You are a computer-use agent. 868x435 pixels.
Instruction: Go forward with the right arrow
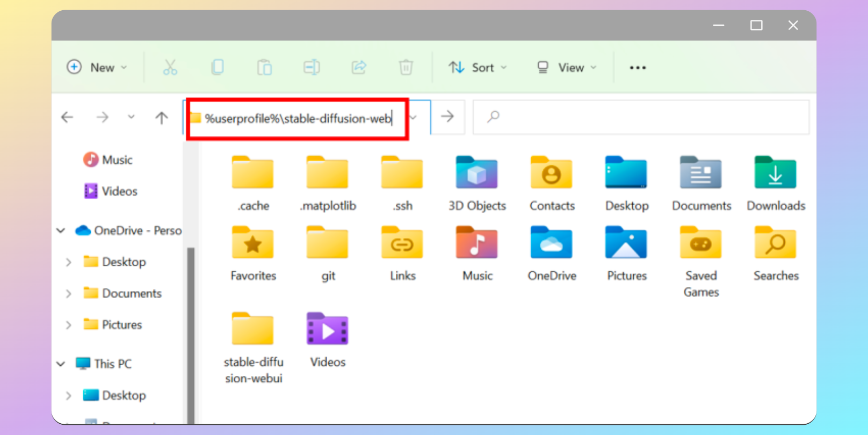(x=102, y=117)
